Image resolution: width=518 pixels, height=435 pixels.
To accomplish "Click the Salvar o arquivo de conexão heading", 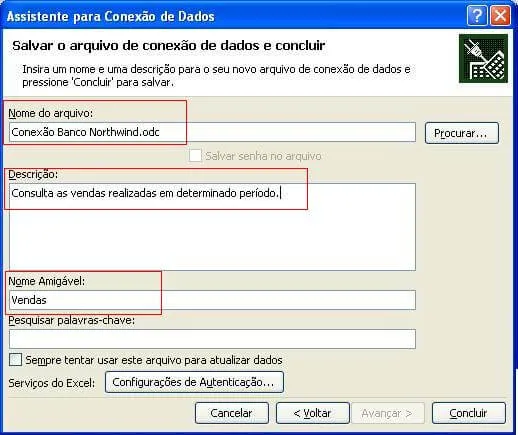I will click(169, 46).
